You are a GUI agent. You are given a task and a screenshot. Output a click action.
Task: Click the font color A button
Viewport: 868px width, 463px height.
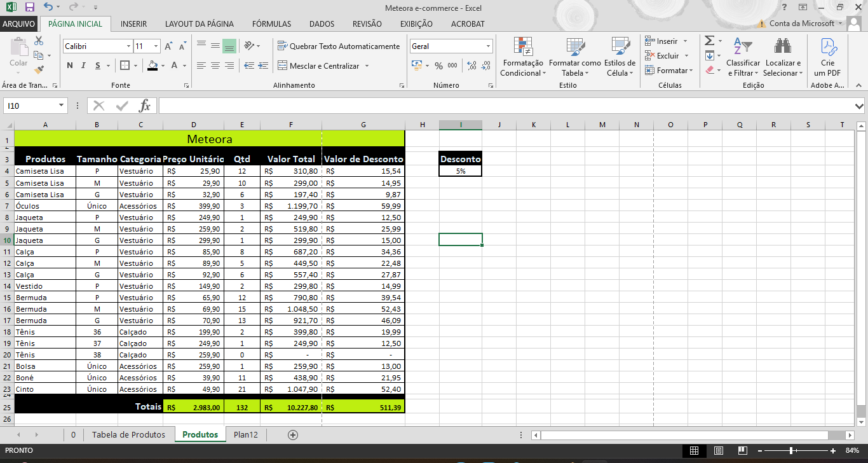point(175,66)
